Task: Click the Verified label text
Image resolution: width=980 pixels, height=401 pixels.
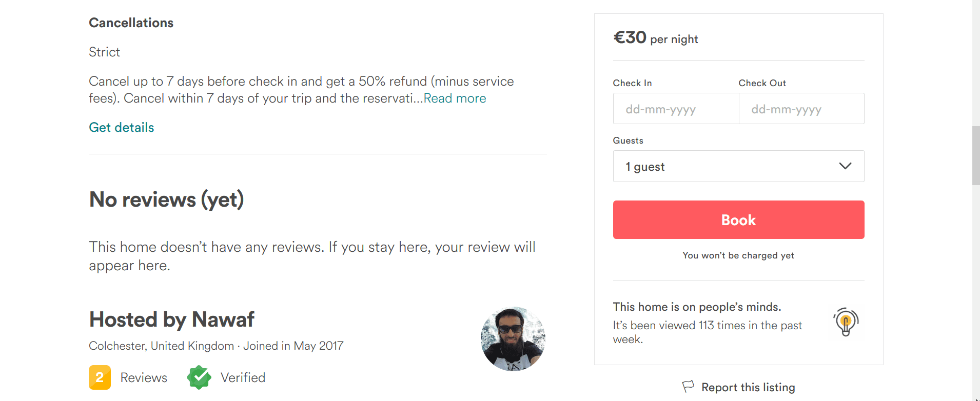Action: click(243, 377)
